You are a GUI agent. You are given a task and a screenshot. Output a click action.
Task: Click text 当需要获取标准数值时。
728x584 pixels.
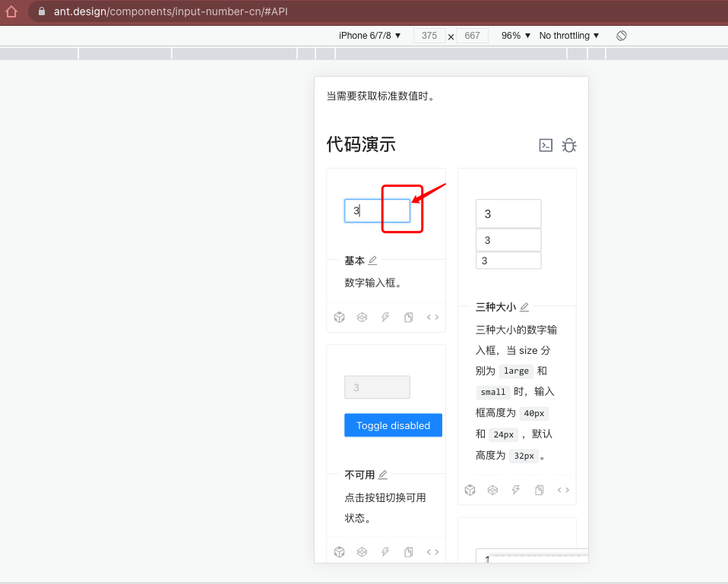tap(381, 96)
